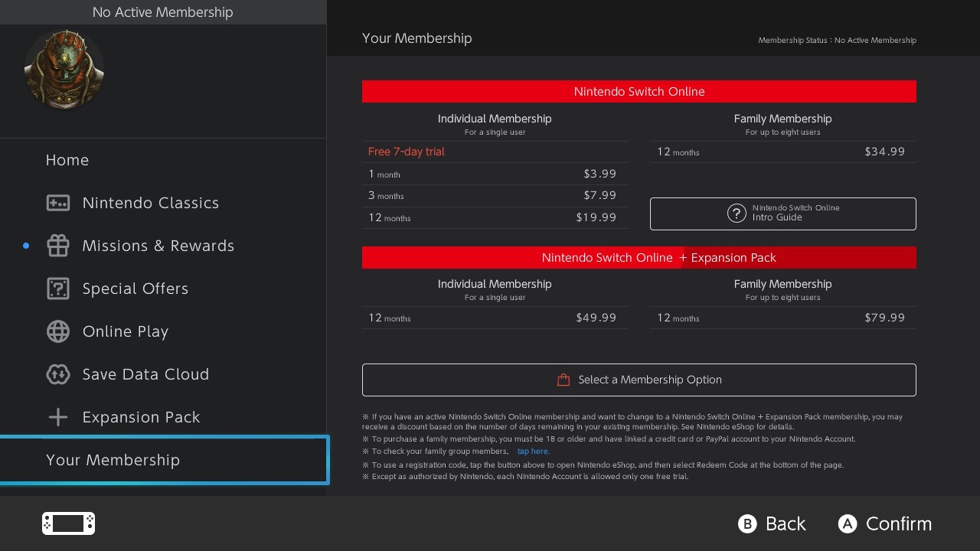Select Save Data Cloud label
This screenshot has height=551, width=980.
[145, 374]
